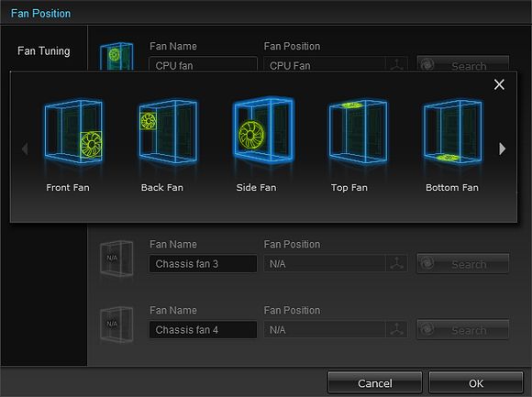Image resolution: width=532 pixels, height=397 pixels.
Task: Open position picker for CPU Fan
Action: tap(396, 64)
